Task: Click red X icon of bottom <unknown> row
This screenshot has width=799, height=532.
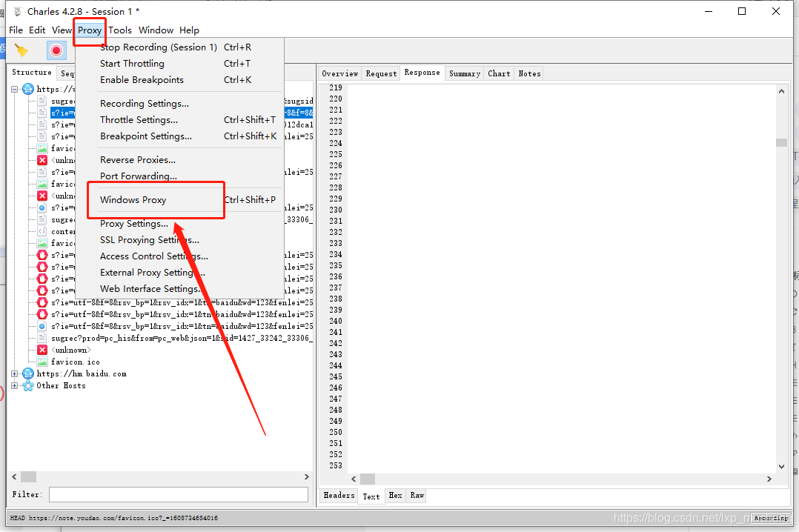Action: pos(42,350)
